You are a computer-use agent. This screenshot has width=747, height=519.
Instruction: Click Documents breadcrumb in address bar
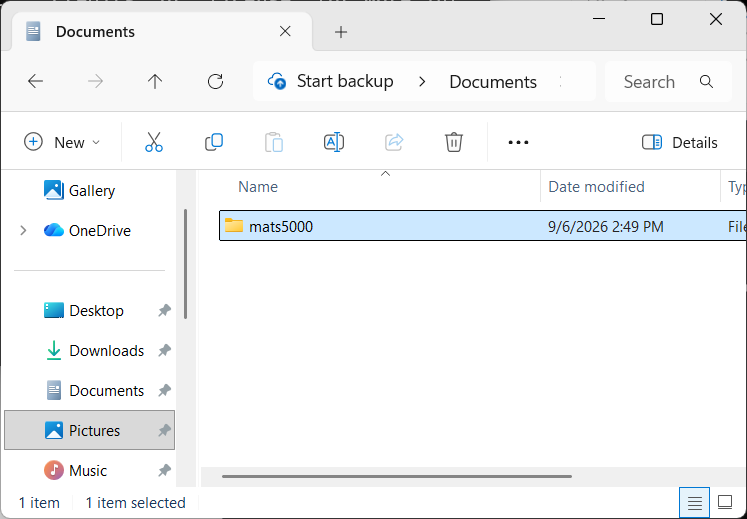point(493,82)
